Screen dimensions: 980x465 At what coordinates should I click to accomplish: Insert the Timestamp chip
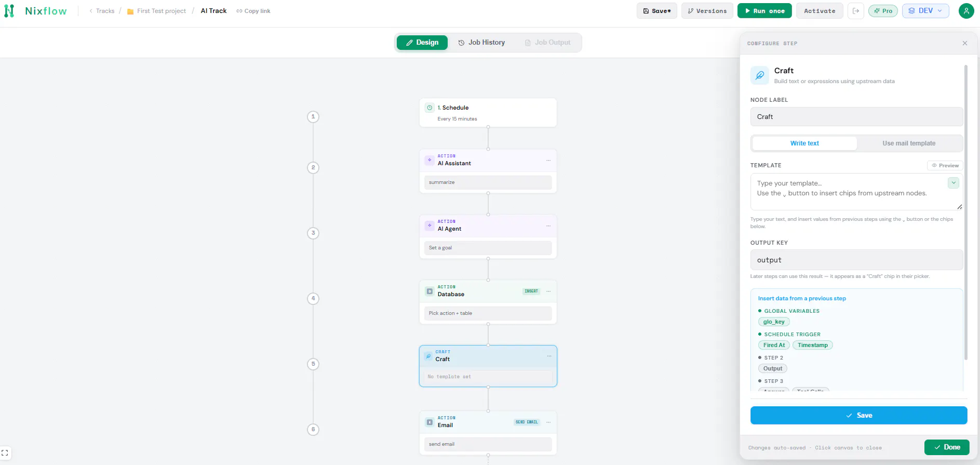(x=813, y=346)
